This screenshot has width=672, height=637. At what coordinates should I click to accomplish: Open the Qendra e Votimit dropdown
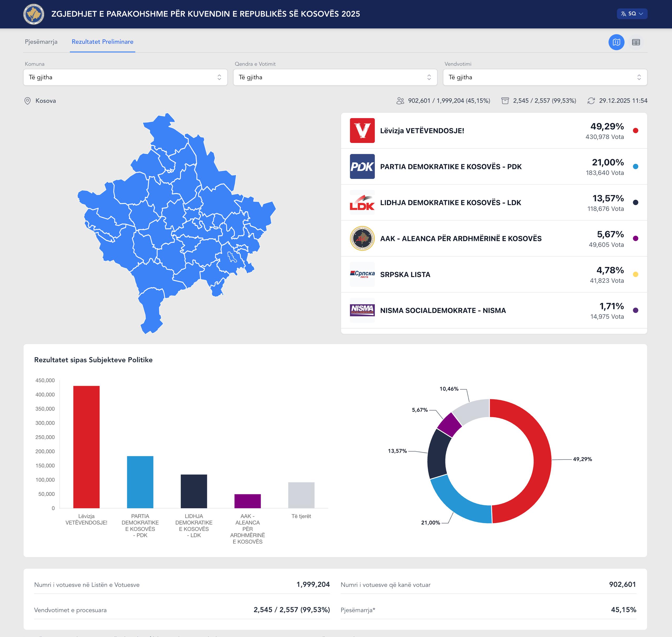click(335, 77)
